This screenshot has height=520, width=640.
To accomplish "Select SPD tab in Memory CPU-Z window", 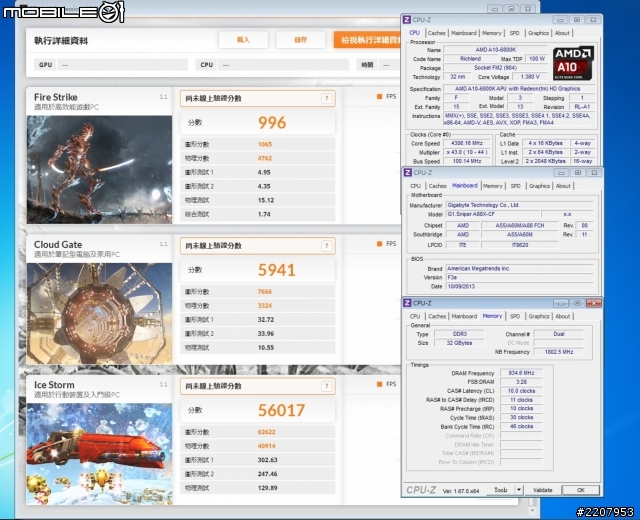I will (x=515, y=316).
